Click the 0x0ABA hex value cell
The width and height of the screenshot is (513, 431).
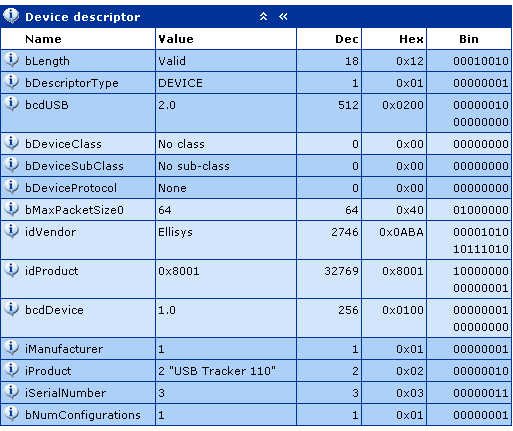(x=394, y=240)
